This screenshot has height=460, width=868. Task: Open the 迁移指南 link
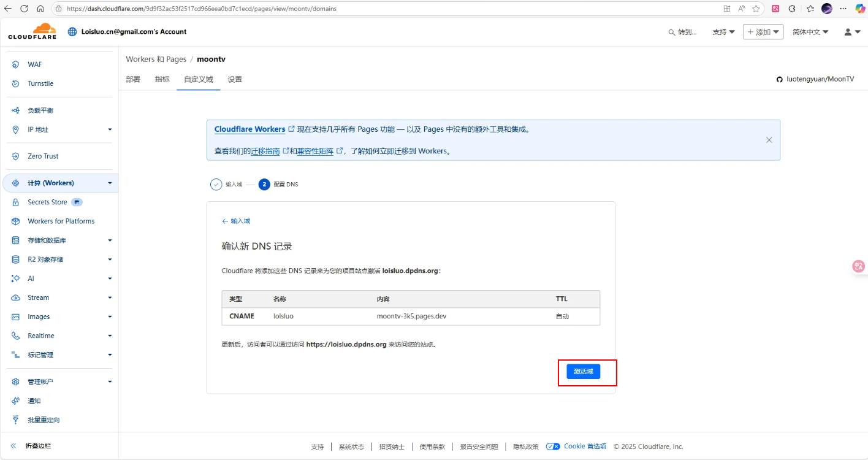tap(265, 151)
